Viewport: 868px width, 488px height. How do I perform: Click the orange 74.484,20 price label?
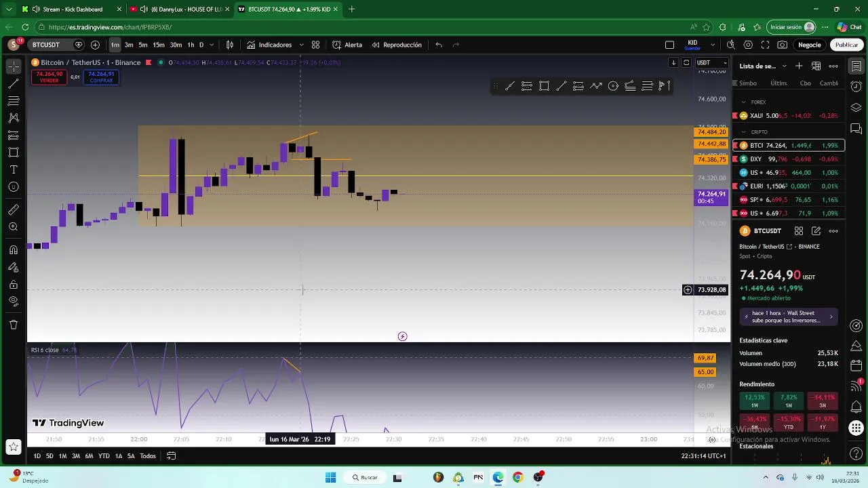click(x=711, y=132)
